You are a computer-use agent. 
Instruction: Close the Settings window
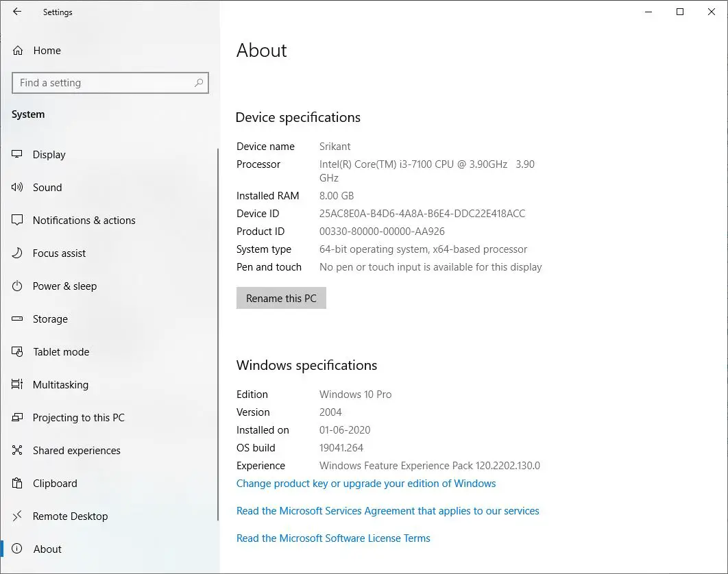[x=712, y=12]
